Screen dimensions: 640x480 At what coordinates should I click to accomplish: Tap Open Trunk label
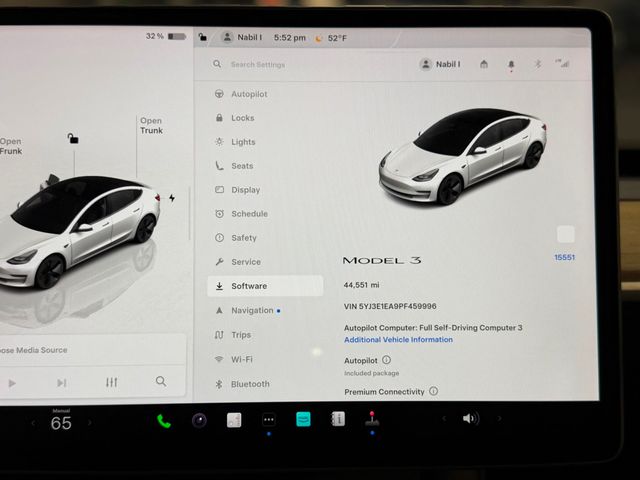click(x=151, y=126)
